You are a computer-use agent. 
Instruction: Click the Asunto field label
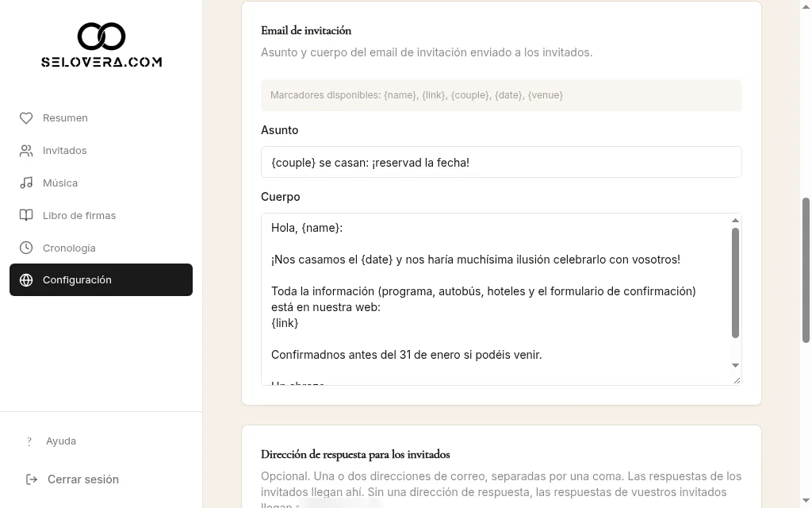tap(280, 130)
